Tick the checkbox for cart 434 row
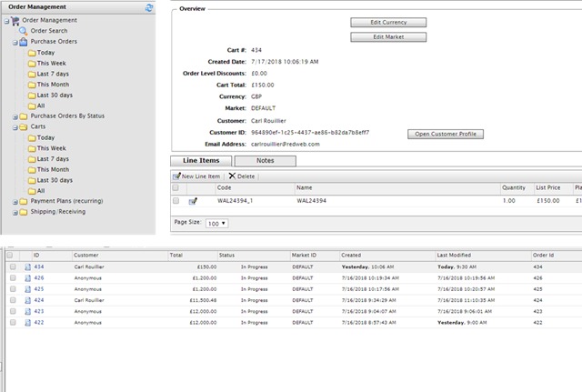Image resolution: width=582 pixels, height=392 pixels. 11,266
